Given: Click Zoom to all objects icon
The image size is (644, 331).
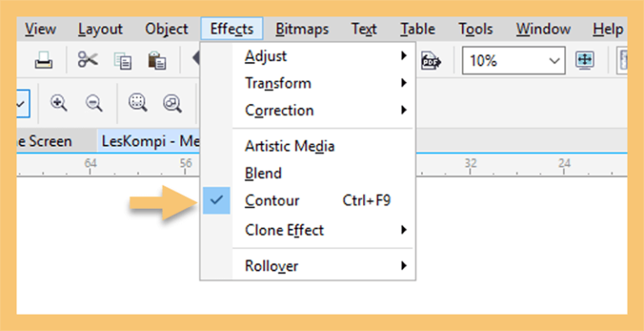Looking at the screenshot, I should point(173,103).
